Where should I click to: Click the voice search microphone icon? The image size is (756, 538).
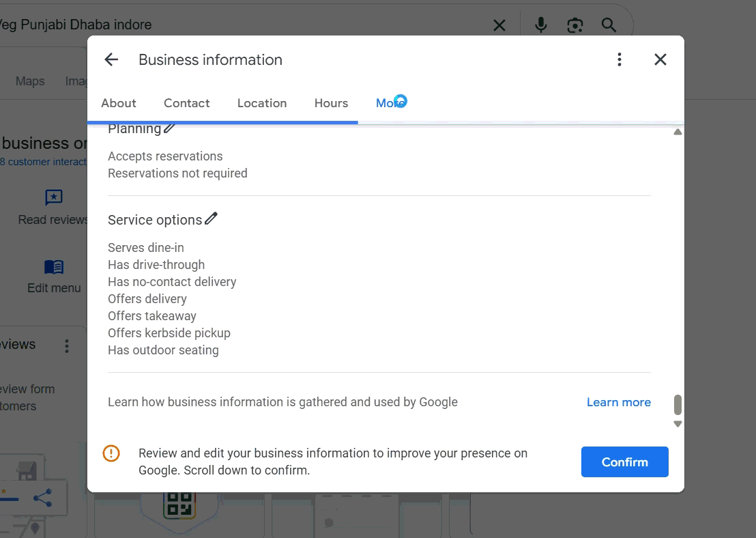click(x=541, y=25)
